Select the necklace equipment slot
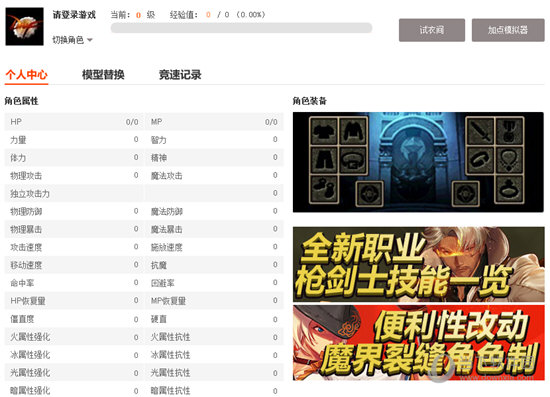This screenshot has height=397, width=550. (x=509, y=160)
